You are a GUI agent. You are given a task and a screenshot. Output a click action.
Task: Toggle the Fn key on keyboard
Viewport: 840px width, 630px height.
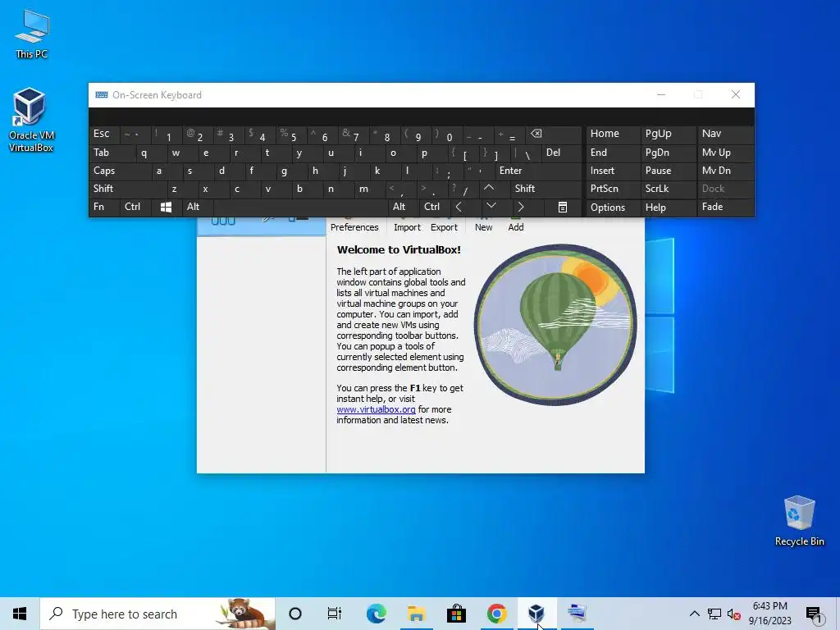tap(104, 207)
